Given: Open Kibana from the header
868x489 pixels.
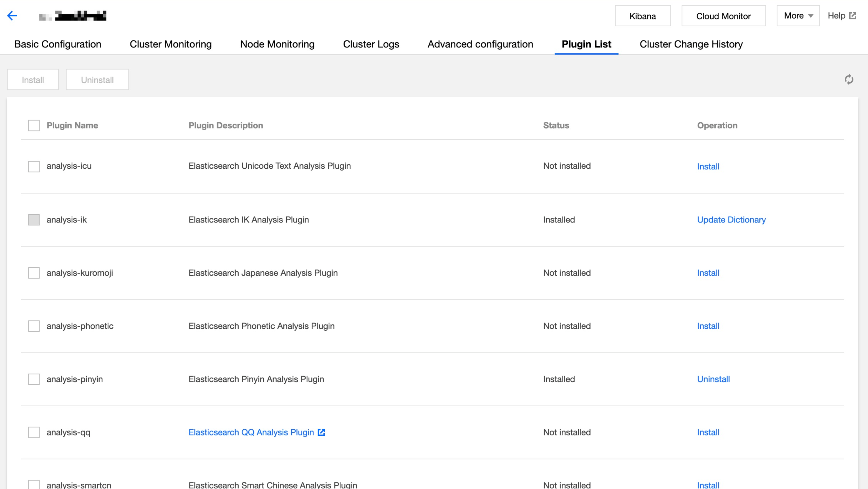Looking at the screenshot, I should pyautogui.click(x=642, y=16).
